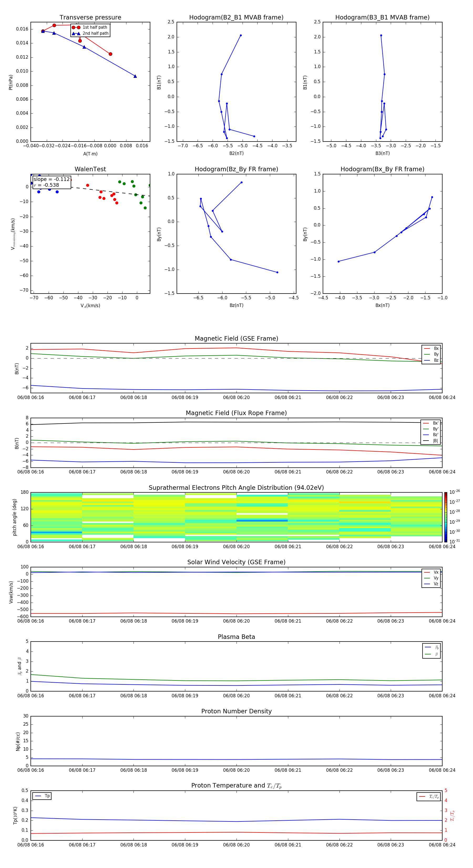Click '06/08 06:20' tick under GSE magnetic field

point(236,398)
